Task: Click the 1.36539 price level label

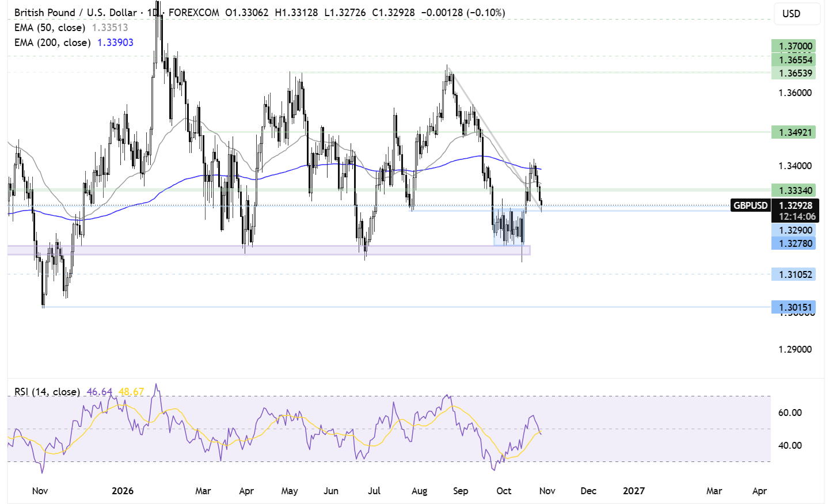Action: click(x=794, y=73)
